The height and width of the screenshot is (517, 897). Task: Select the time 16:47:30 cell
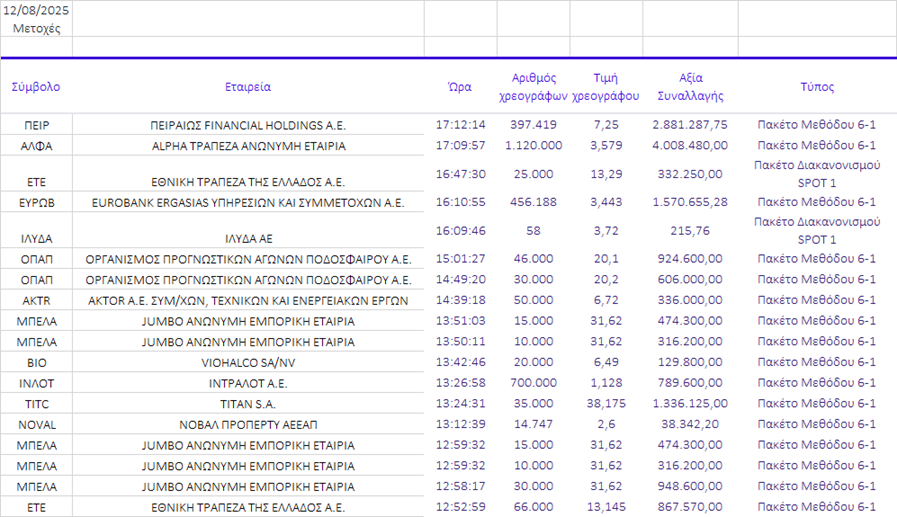[x=461, y=174]
